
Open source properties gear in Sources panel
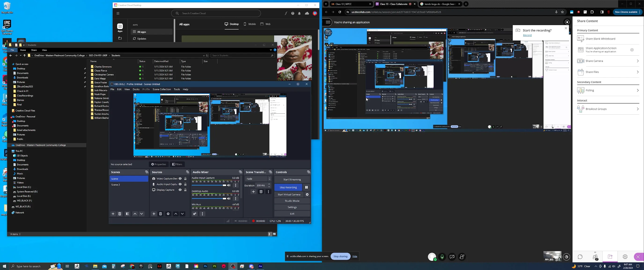click(x=168, y=214)
